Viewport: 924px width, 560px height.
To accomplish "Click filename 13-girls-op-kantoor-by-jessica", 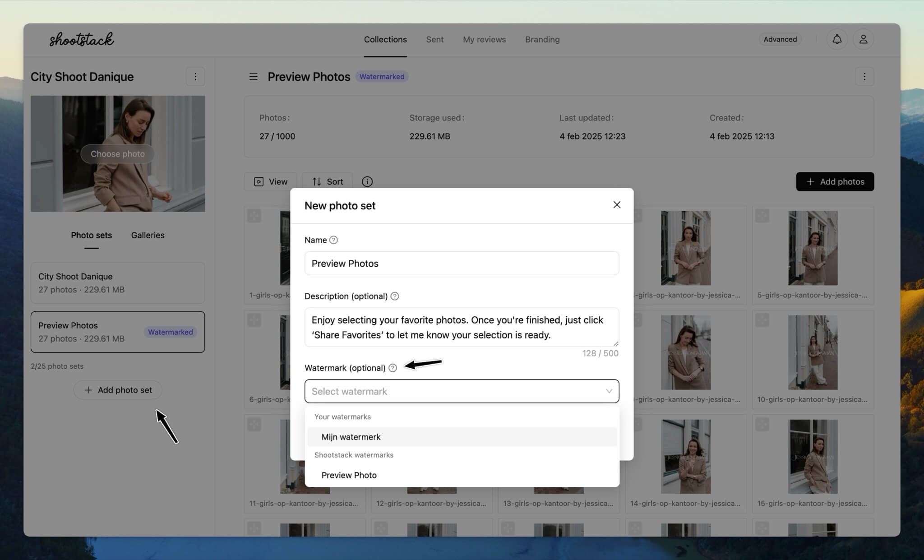I will tap(558, 503).
